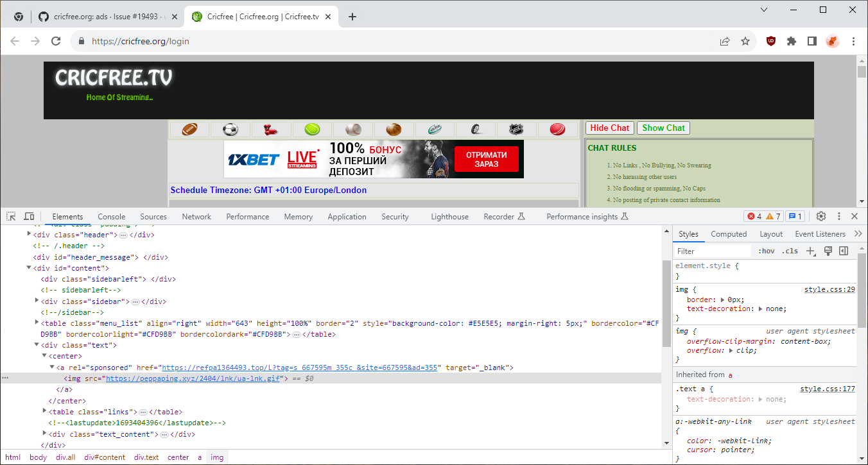This screenshot has width=868, height=465.
Task: Select the soccer streams icon
Action: coord(230,129)
